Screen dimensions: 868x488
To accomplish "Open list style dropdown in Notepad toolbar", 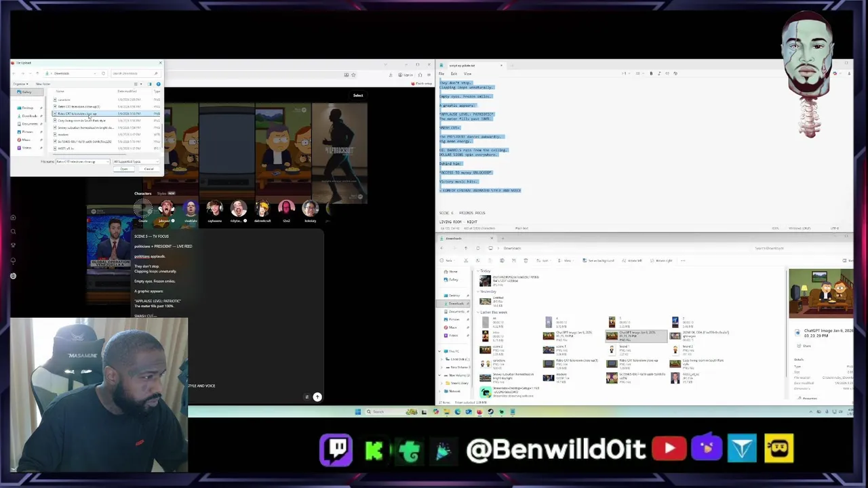I will click(x=641, y=73).
